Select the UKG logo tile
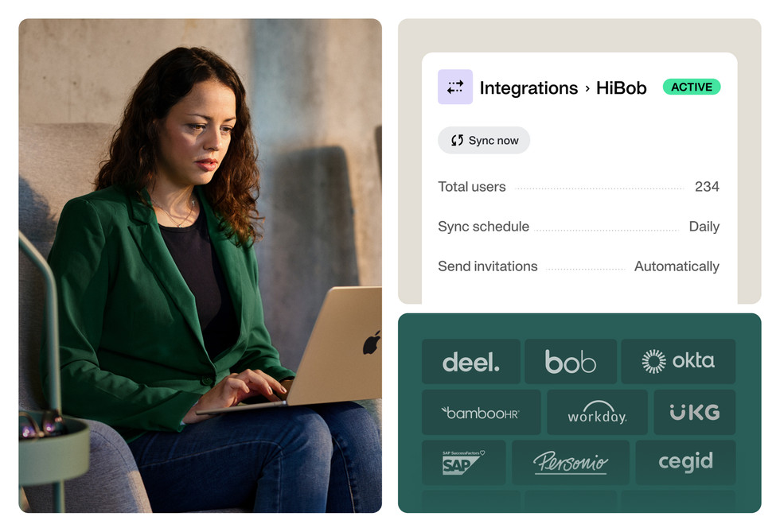The image size is (780, 532). click(694, 412)
